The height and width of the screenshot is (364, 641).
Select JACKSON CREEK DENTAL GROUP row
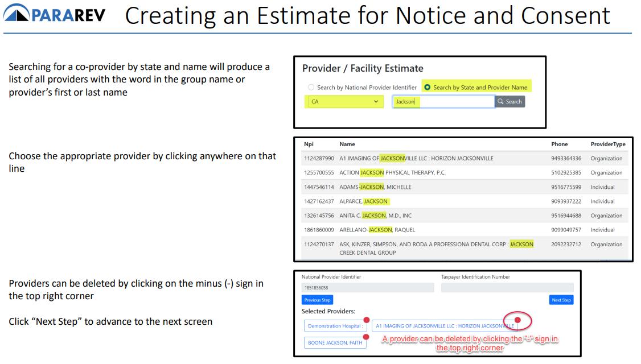[465, 249]
